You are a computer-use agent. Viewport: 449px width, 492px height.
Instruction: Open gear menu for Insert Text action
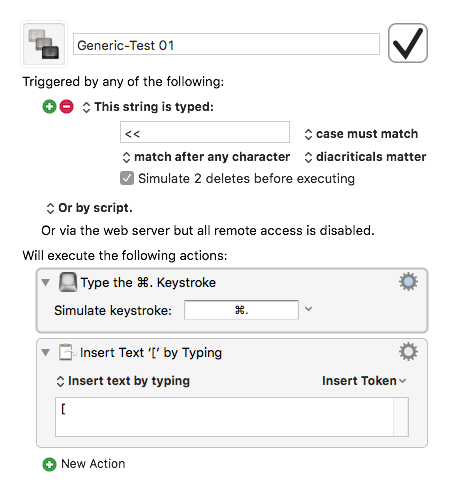[x=408, y=352]
